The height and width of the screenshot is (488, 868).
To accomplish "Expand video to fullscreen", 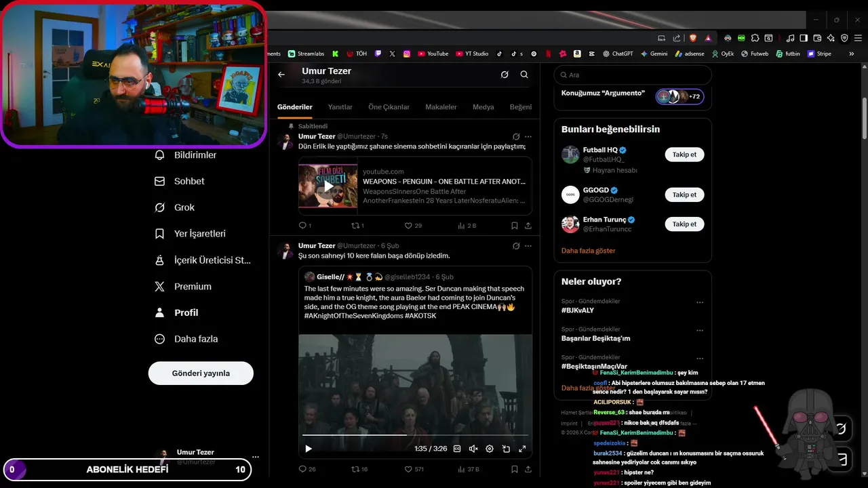I will click(x=522, y=449).
